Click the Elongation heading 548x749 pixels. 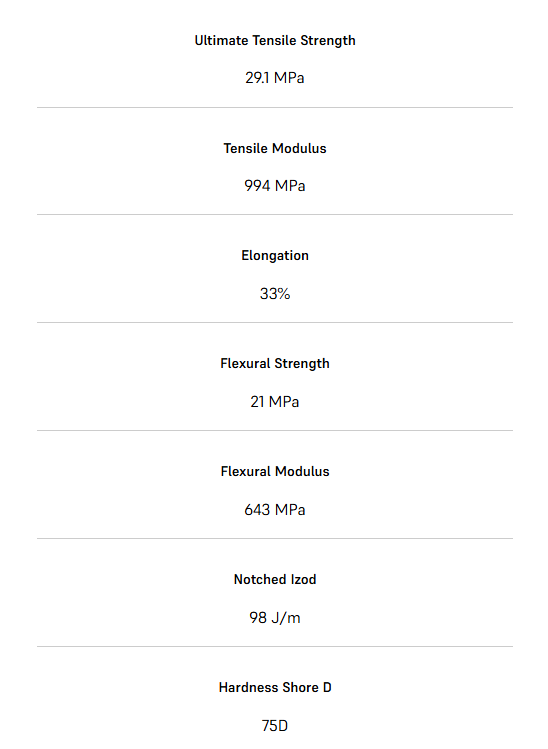(x=275, y=256)
